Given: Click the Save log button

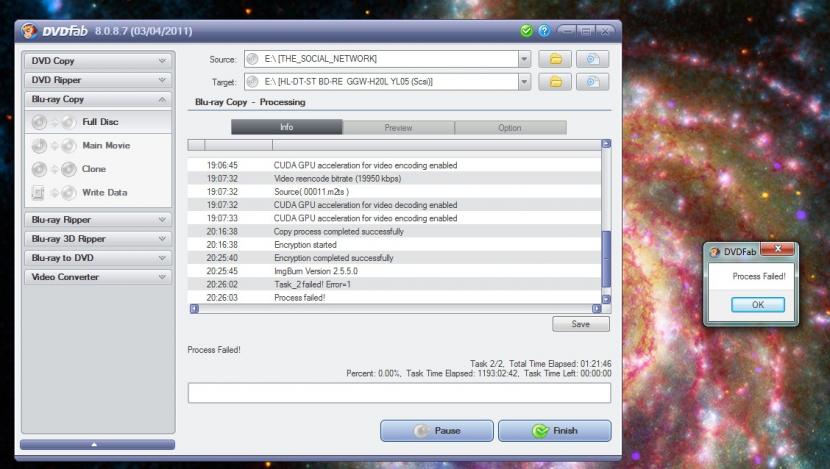Looking at the screenshot, I should tap(580, 325).
